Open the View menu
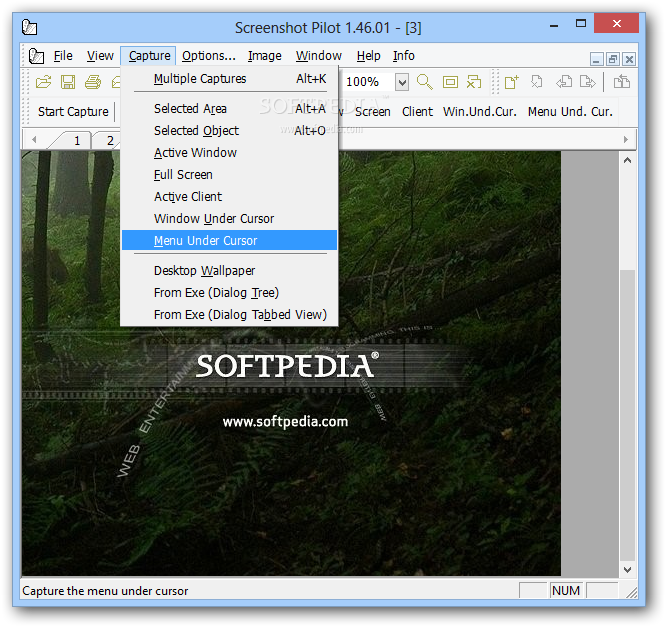The width and height of the screenshot is (666, 627). click(x=100, y=56)
